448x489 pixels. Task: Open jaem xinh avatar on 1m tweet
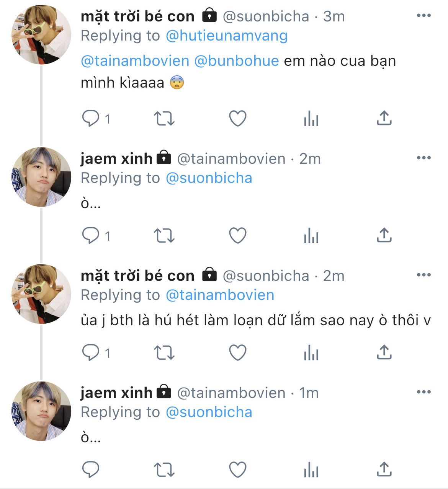[41, 411]
